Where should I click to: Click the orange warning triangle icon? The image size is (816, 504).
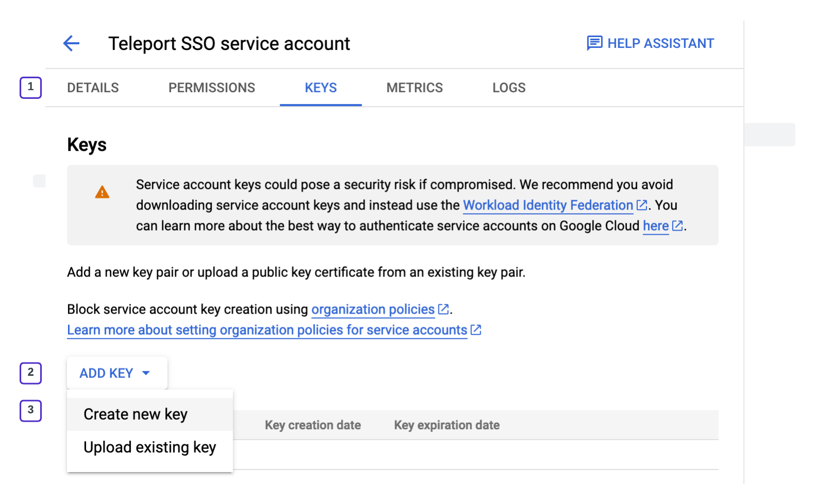[102, 193]
